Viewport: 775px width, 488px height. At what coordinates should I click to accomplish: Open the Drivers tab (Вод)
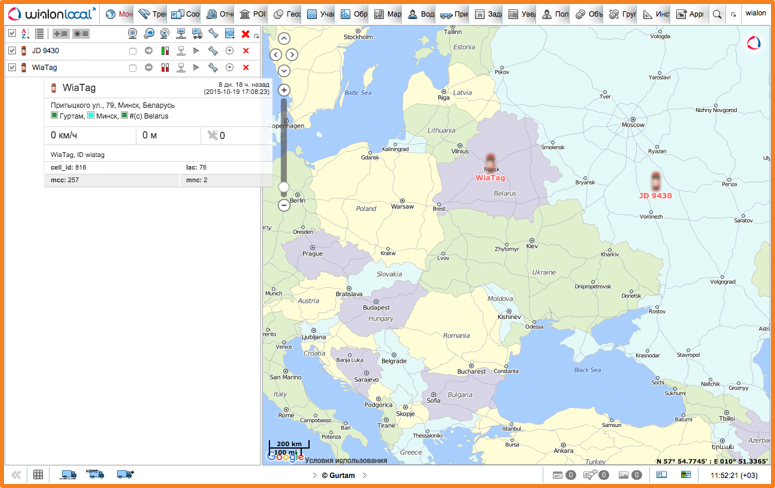pyautogui.click(x=421, y=14)
